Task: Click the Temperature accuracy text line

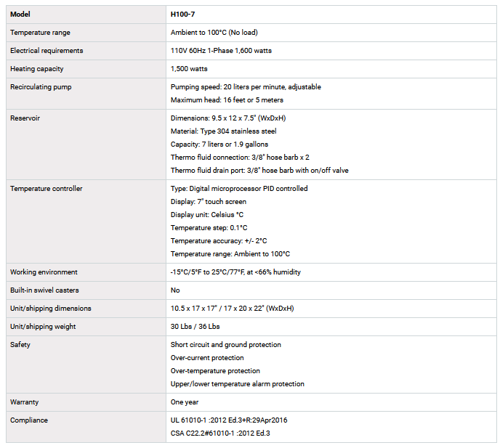Action: (x=219, y=241)
